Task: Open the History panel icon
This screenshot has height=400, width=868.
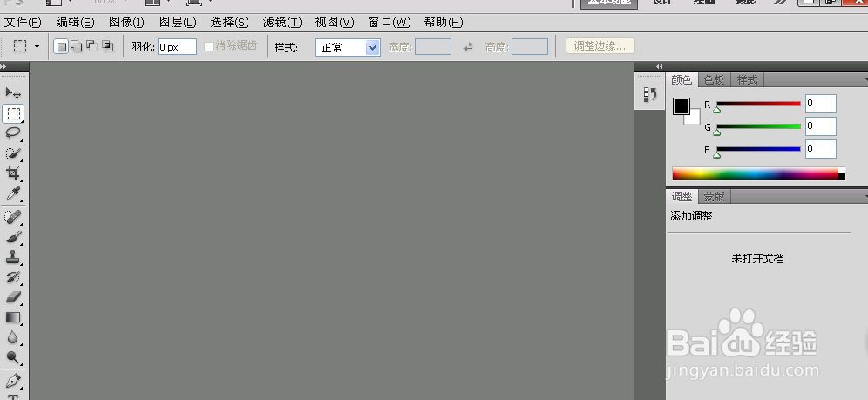Action: (650, 95)
